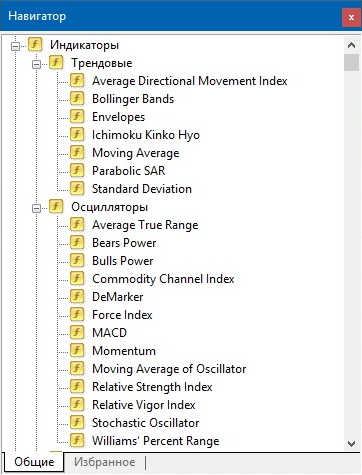Viewport: 362px width, 475px height.
Task: Collapse the Индикаторы tree node
Action: pos(15,46)
